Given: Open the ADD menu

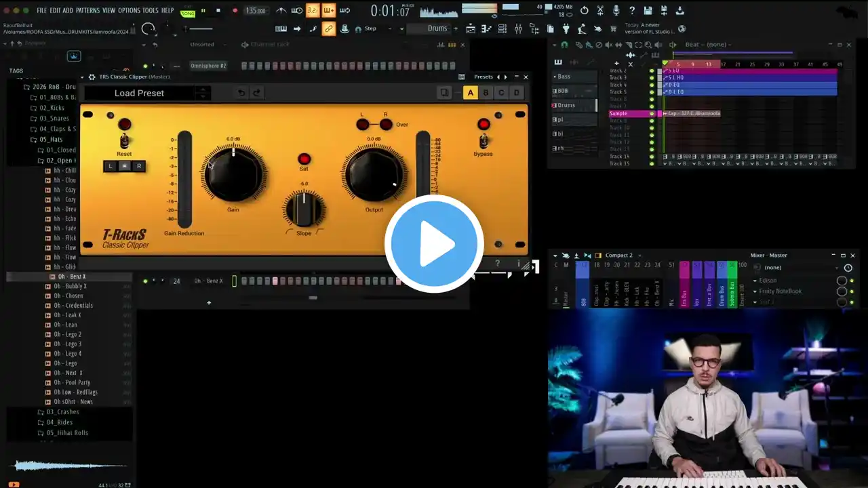Looking at the screenshot, I should [x=68, y=10].
